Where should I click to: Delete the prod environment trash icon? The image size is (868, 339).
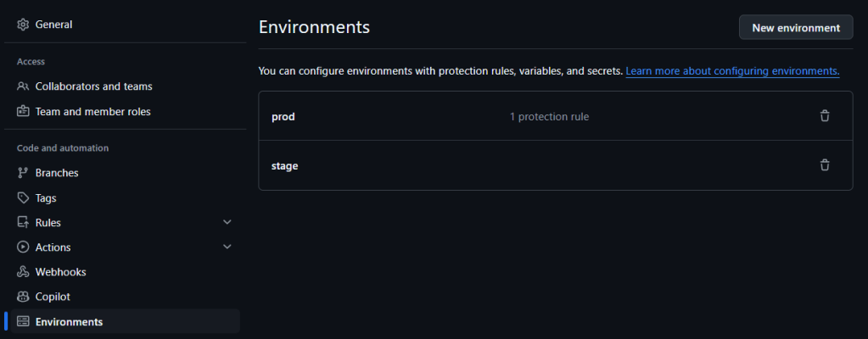click(825, 116)
